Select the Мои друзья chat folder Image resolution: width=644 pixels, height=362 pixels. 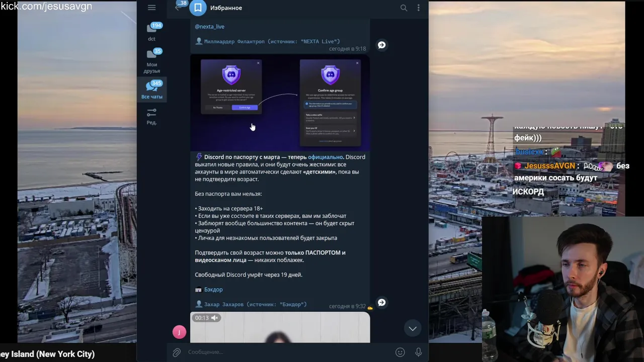coord(151,61)
